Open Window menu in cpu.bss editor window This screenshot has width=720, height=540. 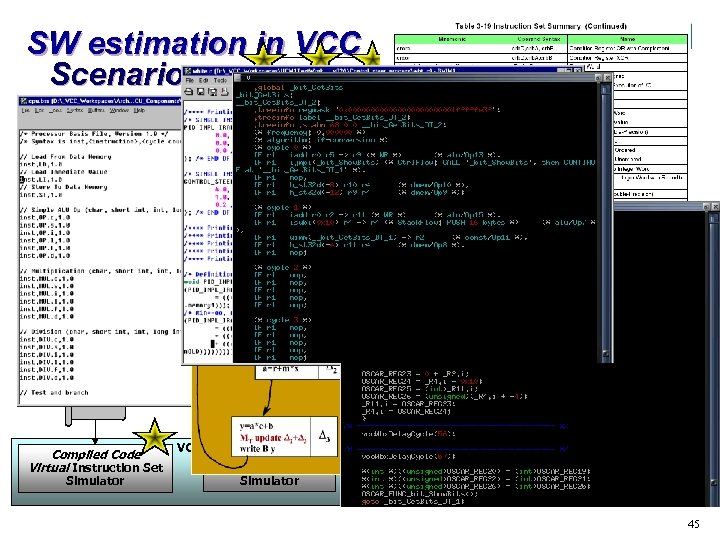[119, 110]
